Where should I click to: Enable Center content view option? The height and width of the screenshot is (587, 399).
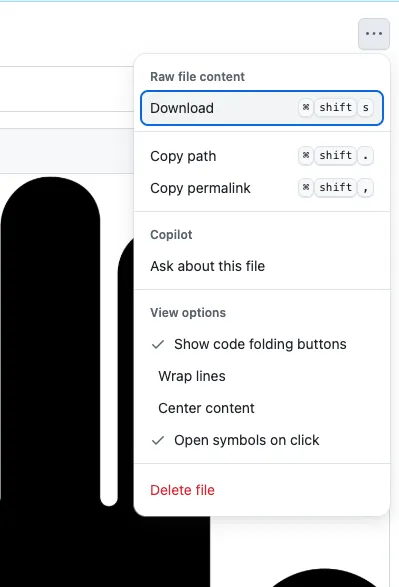pyautogui.click(x=262, y=408)
